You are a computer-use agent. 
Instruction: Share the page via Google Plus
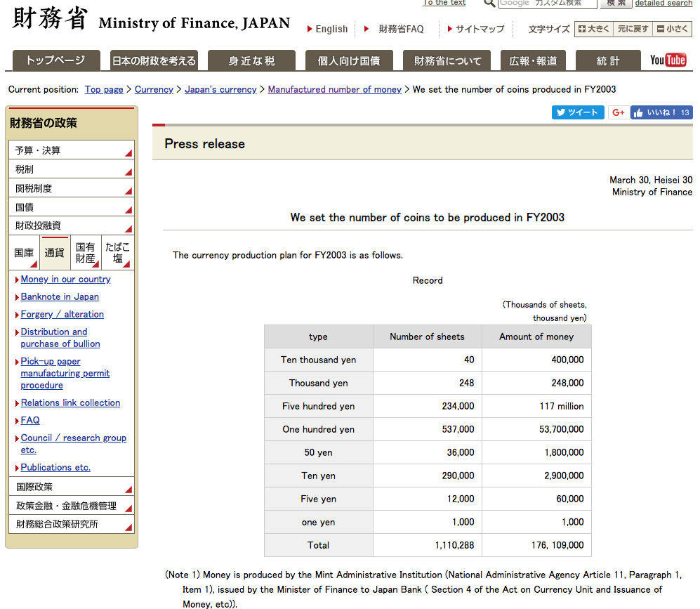tap(618, 112)
